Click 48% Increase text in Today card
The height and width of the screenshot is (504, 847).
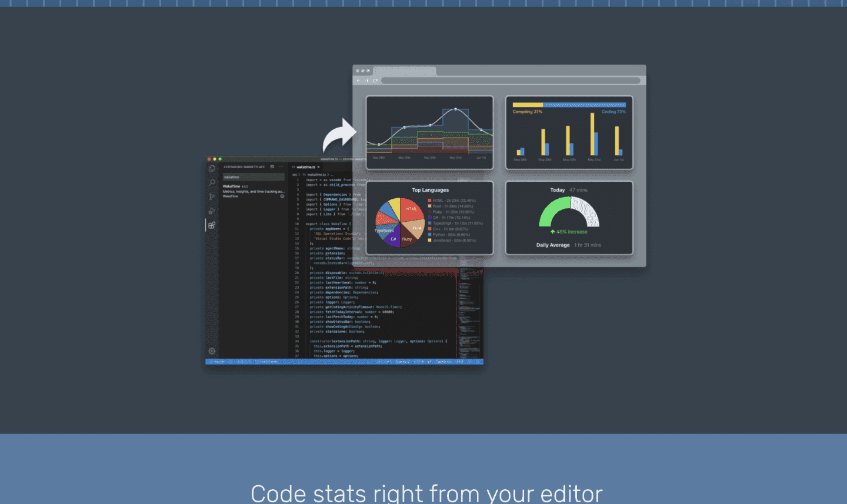tap(569, 232)
